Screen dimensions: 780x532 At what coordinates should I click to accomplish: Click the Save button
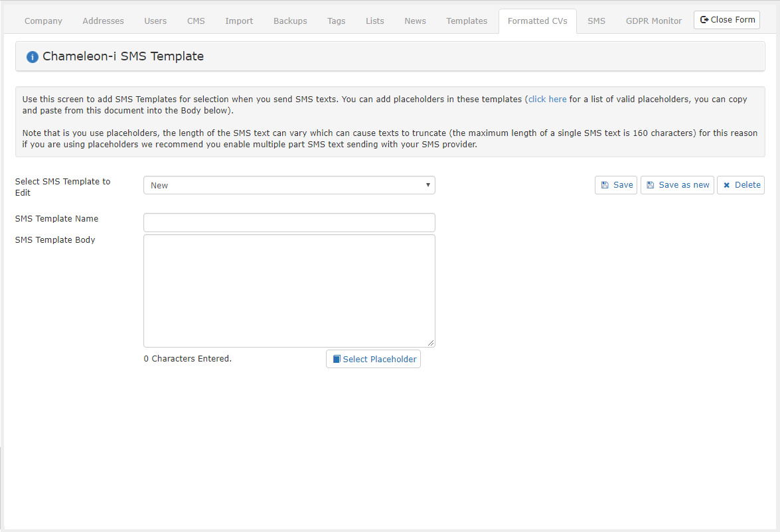click(616, 185)
